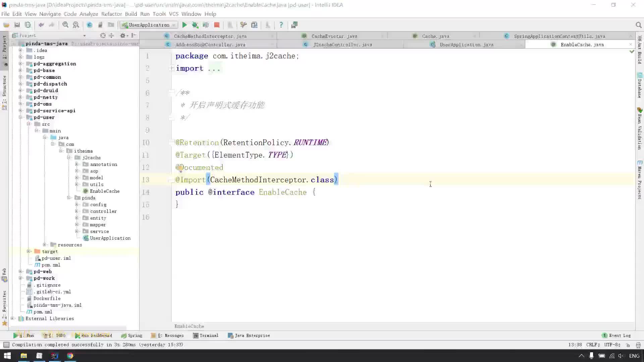Expand the pd-aggregation module

coord(20,64)
